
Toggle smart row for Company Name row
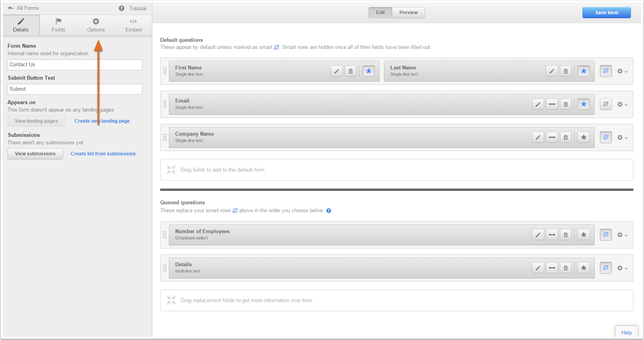[606, 137]
